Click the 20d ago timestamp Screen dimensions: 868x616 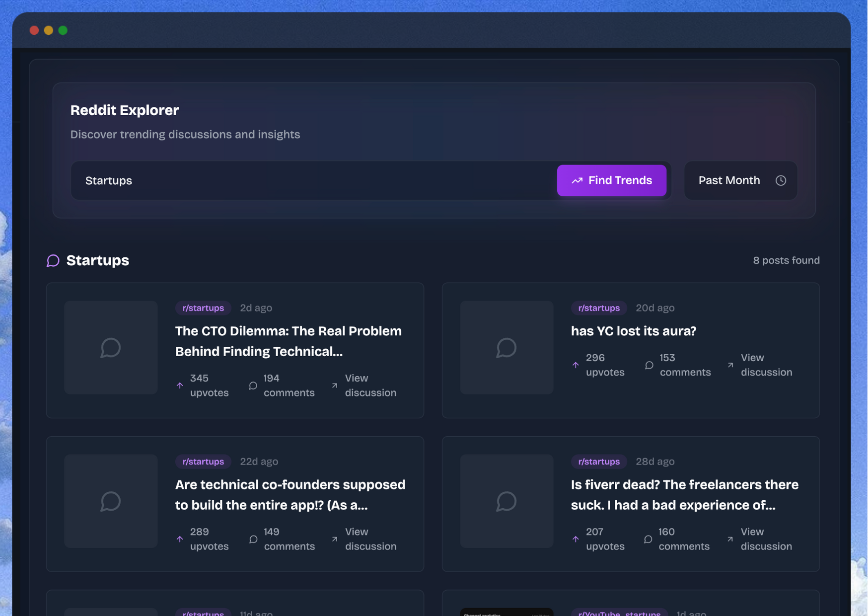pyautogui.click(x=655, y=308)
